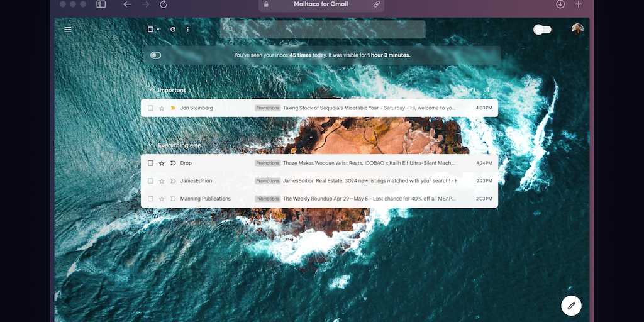This screenshot has width=644, height=322.
Task: Click the Gmail search field
Action: [323, 29]
